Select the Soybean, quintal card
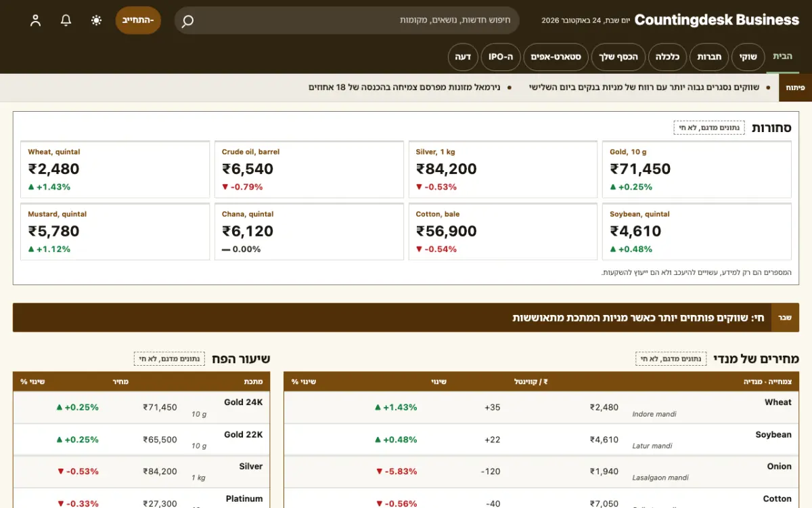812x508 pixels. (x=697, y=232)
